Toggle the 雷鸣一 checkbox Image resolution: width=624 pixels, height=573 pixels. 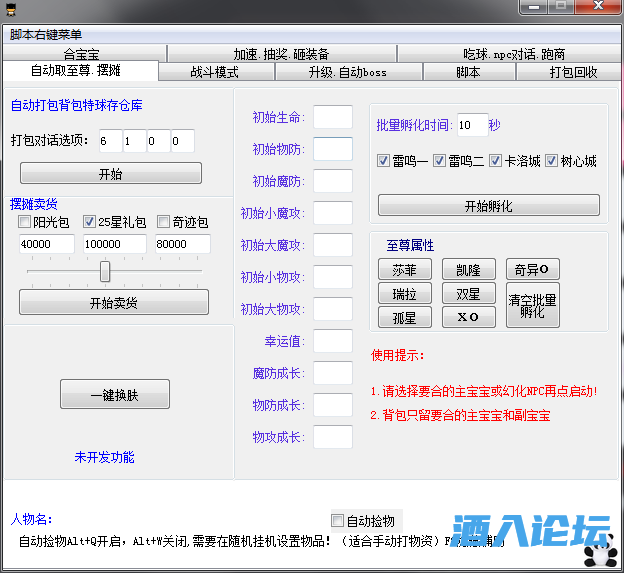coord(384,161)
